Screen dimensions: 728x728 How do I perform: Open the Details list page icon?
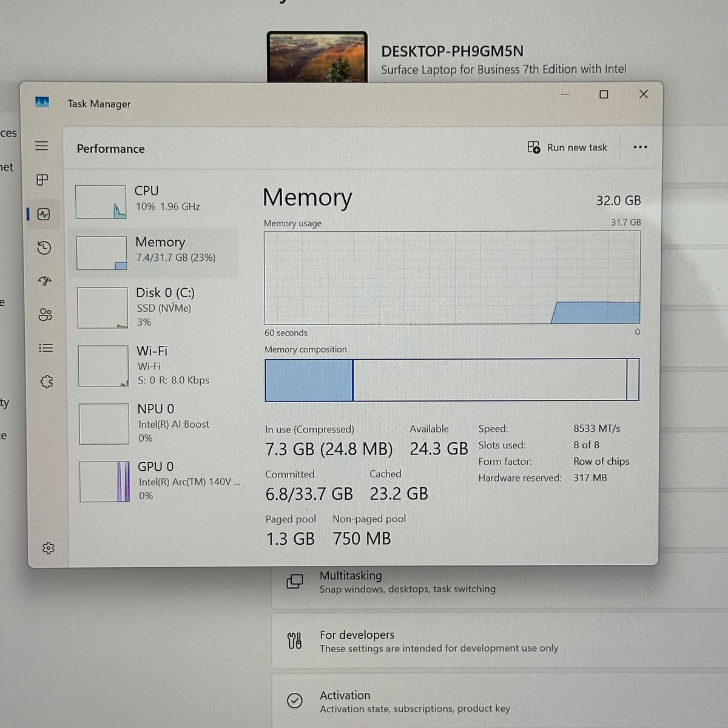(x=46, y=348)
